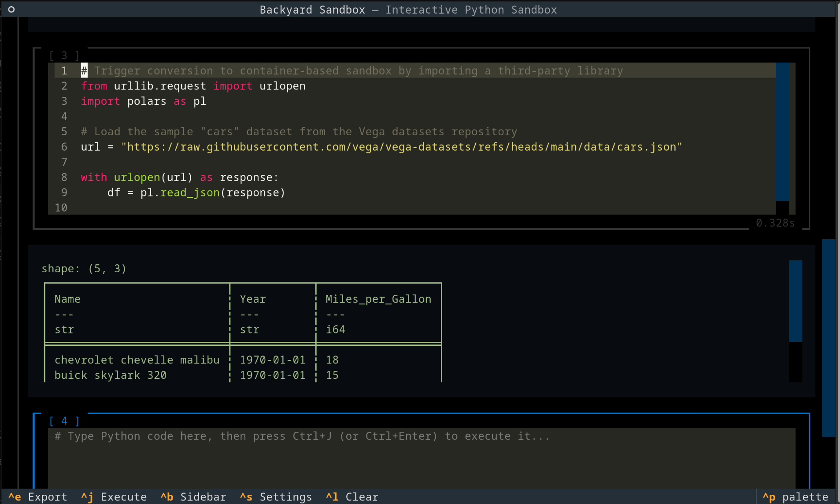This screenshot has width=840, height=504.
Task: Click the Miles_per_Gallon column header
Action: point(378,299)
